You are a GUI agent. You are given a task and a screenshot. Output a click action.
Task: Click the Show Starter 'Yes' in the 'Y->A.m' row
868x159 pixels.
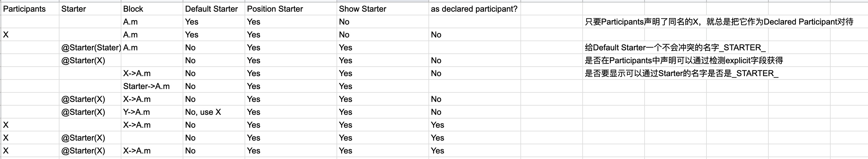tap(345, 112)
